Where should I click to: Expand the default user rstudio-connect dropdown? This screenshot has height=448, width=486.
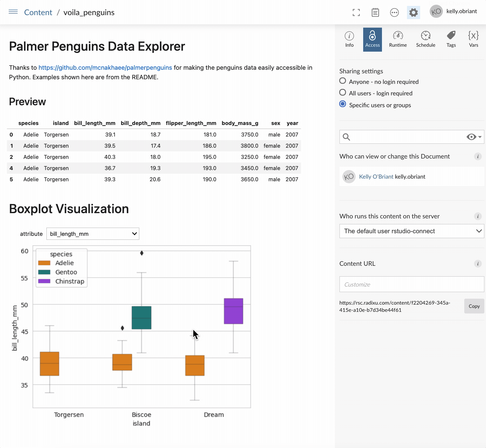412,231
